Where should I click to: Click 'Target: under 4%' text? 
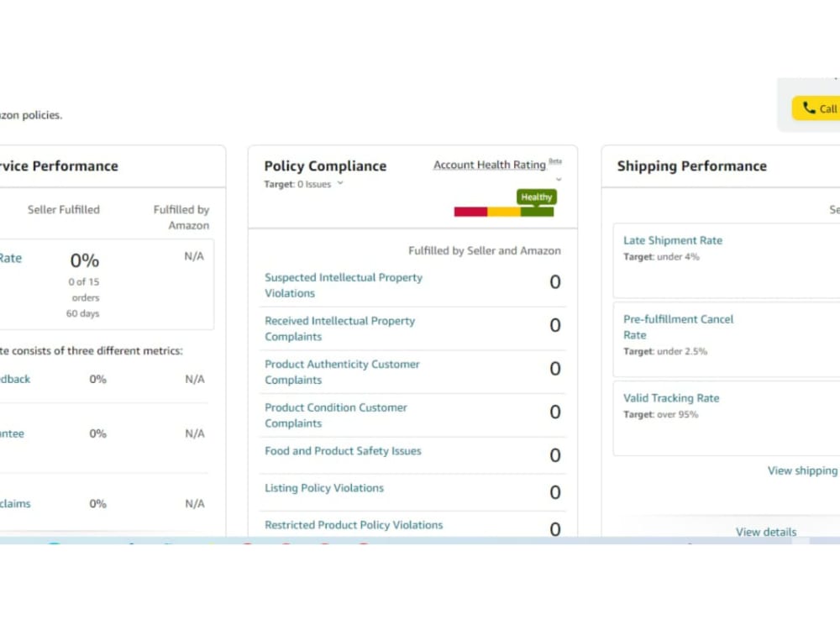661,256
